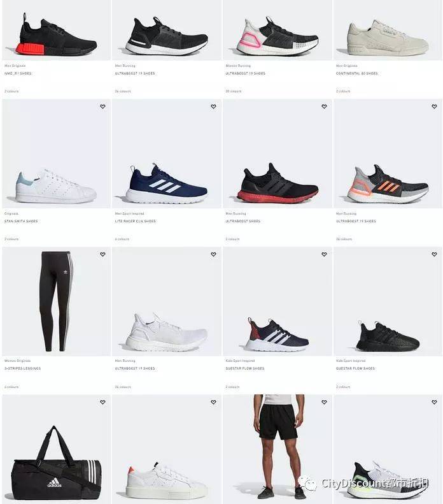Open the Questar Flow Shoes navy listing title
The height and width of the screenshot is (504, 443).
click(x=245, y=368)
